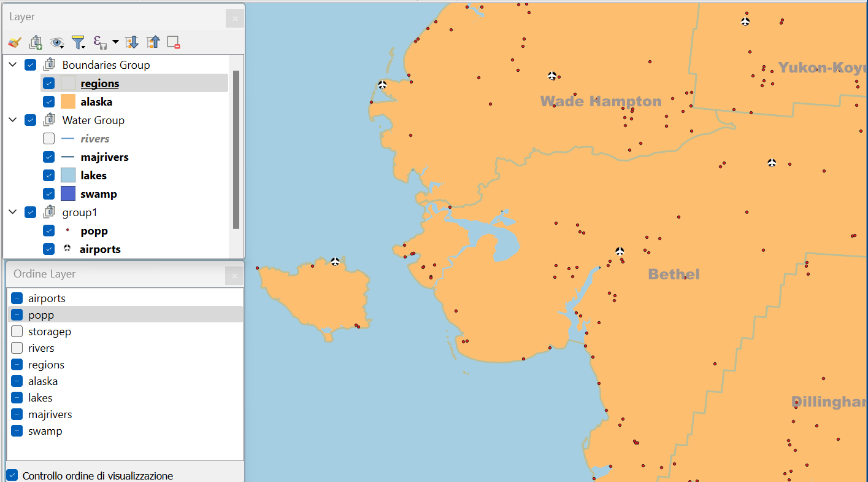Click the Water Group folder icon
Screen dimensions: 868x482
pyautogui.click(x=49, y=120)
